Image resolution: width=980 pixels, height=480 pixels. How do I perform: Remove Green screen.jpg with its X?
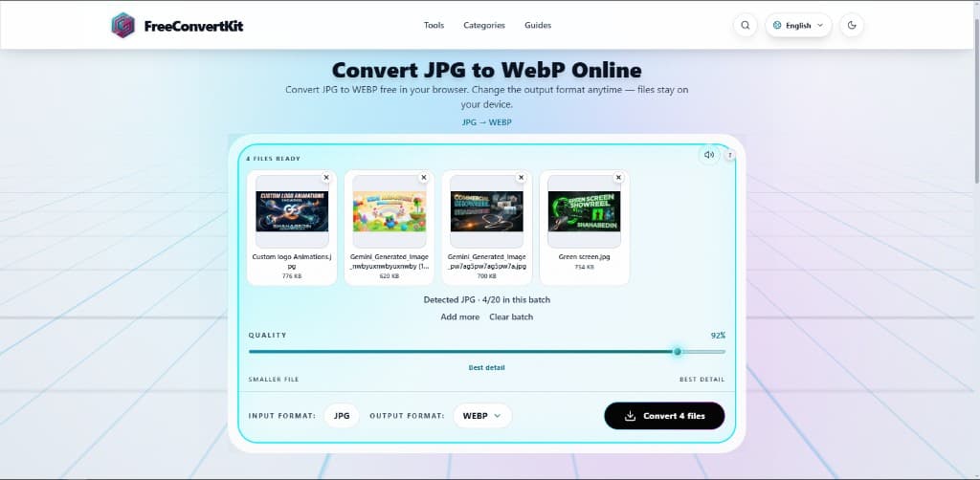619,178
